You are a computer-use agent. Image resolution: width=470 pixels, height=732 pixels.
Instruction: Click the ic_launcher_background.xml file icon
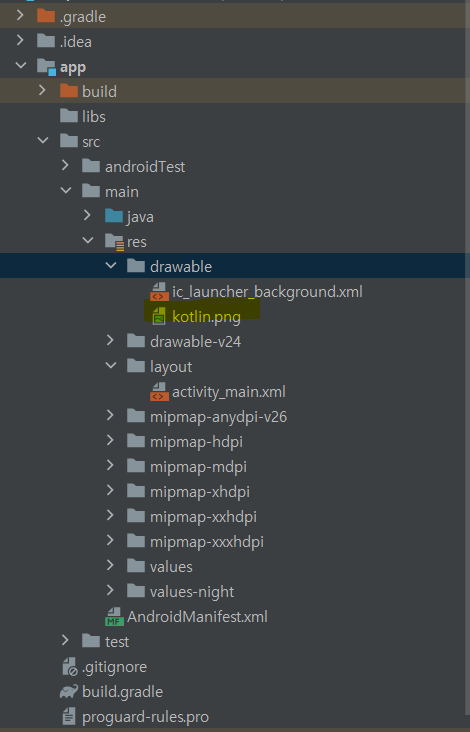tap(159, 291)
